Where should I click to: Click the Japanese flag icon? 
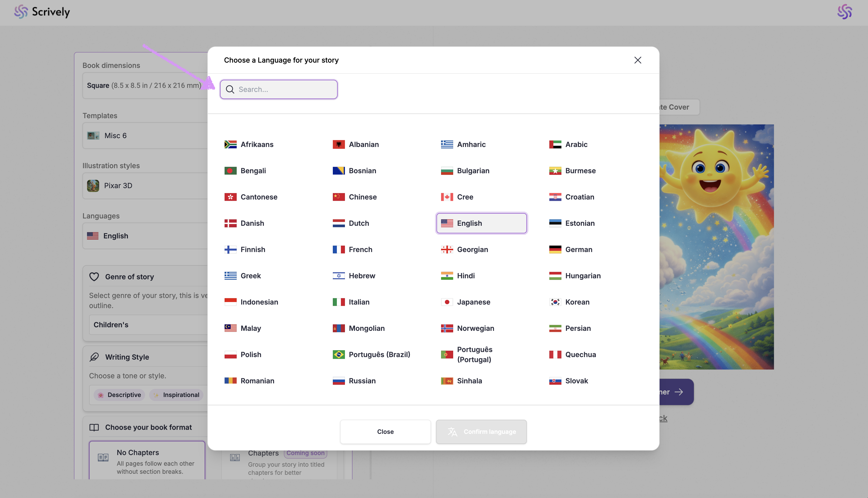[x=447, y=302]
